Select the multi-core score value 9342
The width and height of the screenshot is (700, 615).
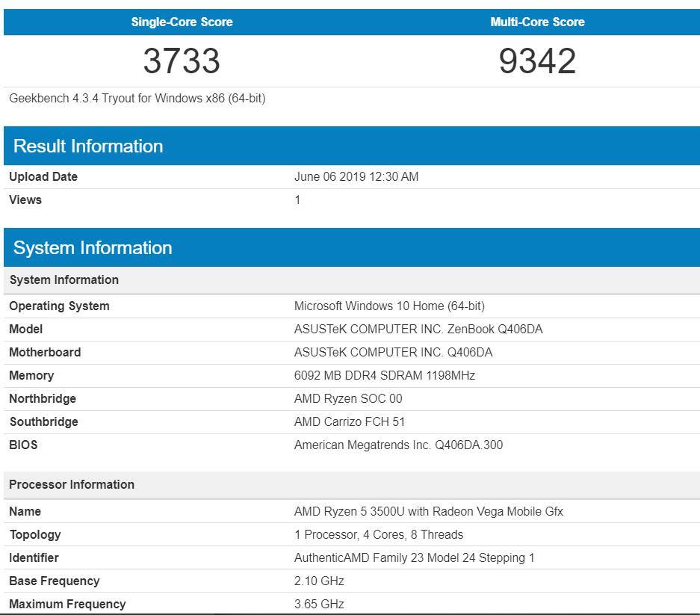[537, 61]
